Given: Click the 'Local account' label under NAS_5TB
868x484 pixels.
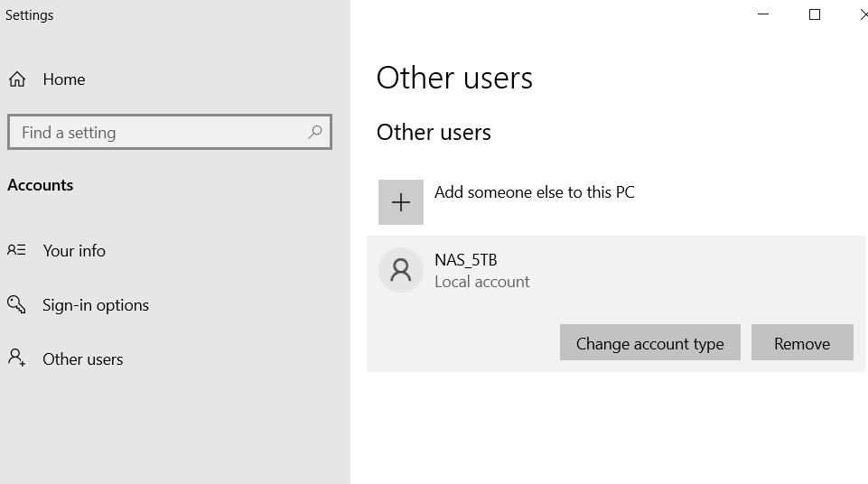Looking at the screenshot, I should tap(481, 282).
